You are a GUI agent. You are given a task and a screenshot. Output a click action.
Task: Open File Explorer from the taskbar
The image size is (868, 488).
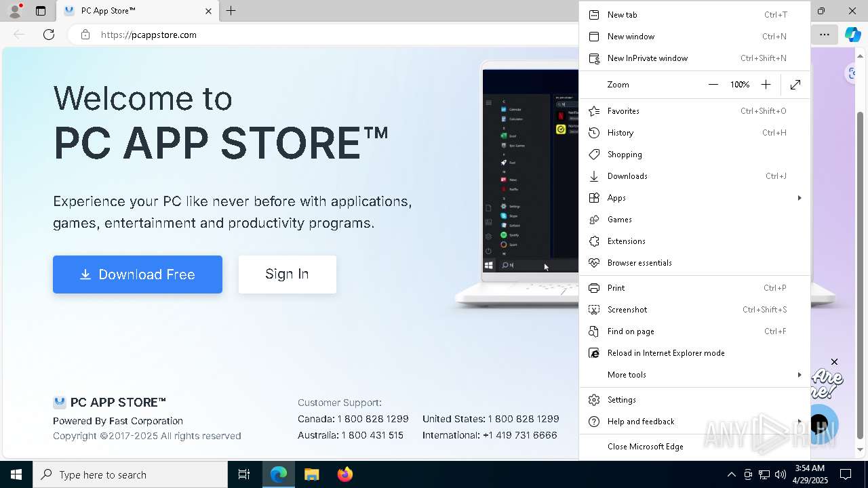311,474
